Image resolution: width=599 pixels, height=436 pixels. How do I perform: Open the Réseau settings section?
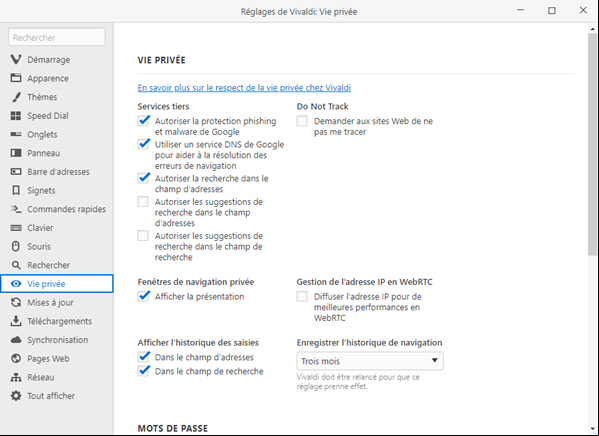(57, 377)
